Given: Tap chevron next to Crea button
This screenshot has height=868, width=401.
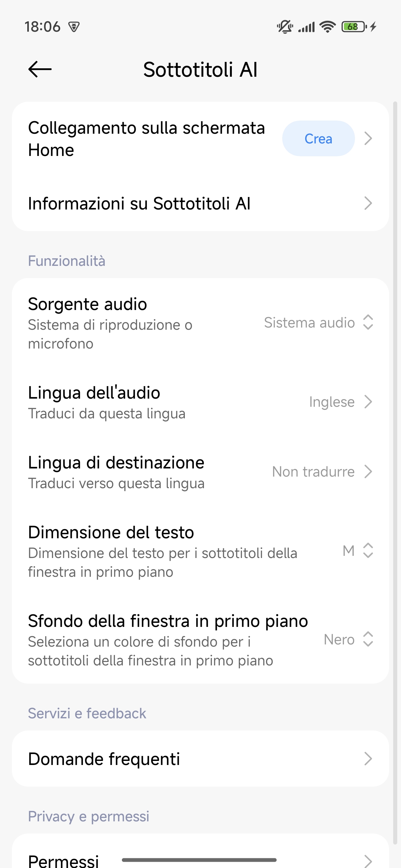Looking at the screenshot, I should pos(368,138).
